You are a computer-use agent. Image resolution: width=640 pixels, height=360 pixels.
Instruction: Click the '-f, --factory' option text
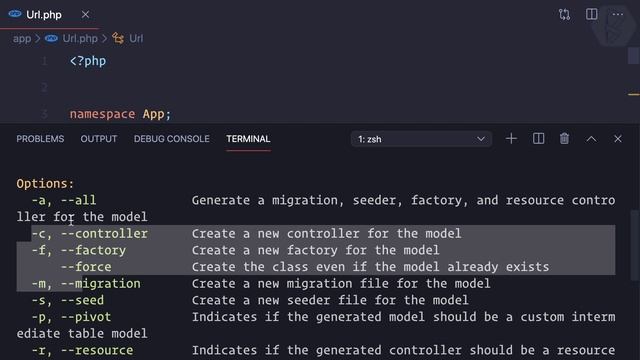[79, 250]
